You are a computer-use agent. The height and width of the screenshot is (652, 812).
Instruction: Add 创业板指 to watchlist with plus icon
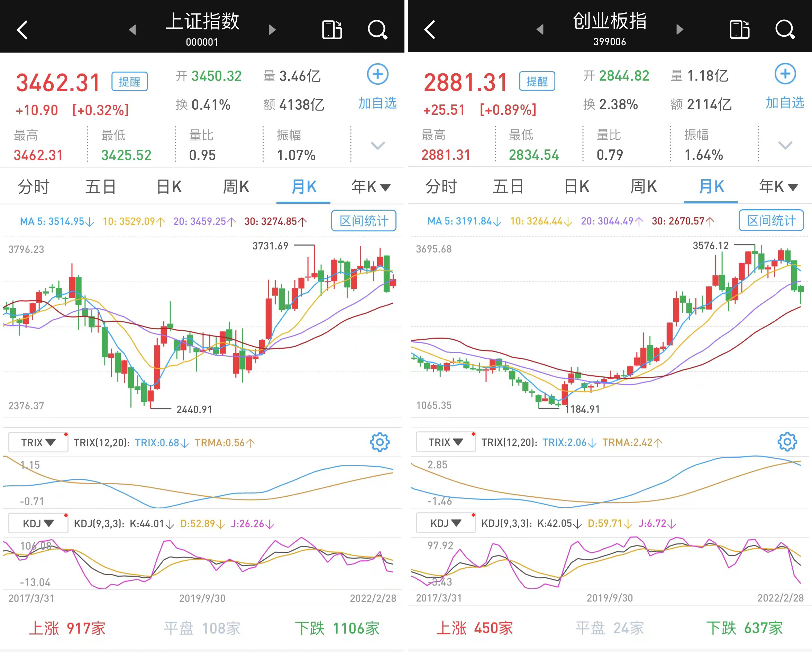tap(785, 74)
